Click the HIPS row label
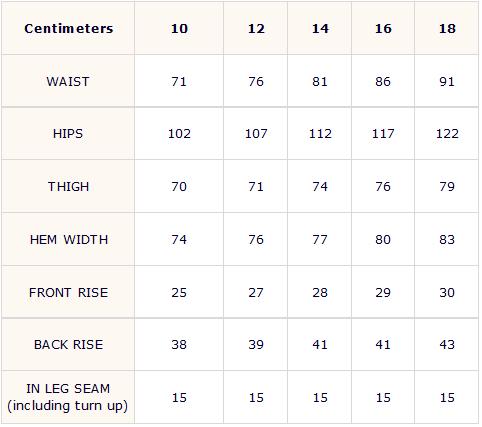The width and height of the screenshot is (482, 427). click(x=68, y=134)
